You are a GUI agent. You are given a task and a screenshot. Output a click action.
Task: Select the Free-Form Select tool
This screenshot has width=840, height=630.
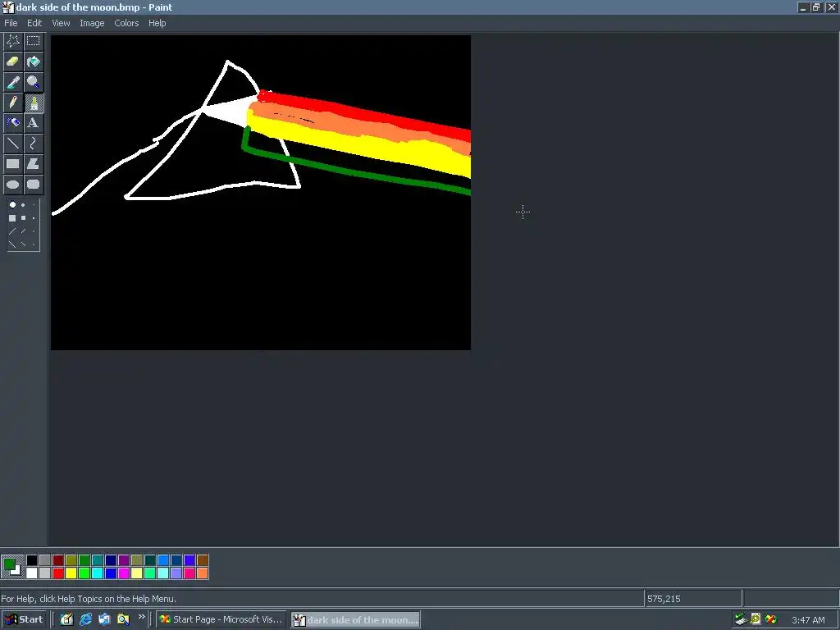click(13, 41)
